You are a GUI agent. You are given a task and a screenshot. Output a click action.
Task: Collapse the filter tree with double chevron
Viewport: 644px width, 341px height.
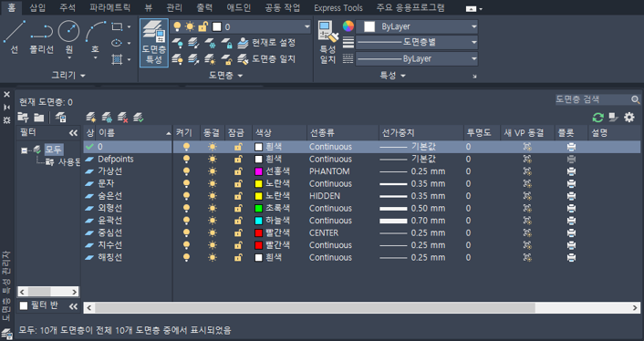73,133
